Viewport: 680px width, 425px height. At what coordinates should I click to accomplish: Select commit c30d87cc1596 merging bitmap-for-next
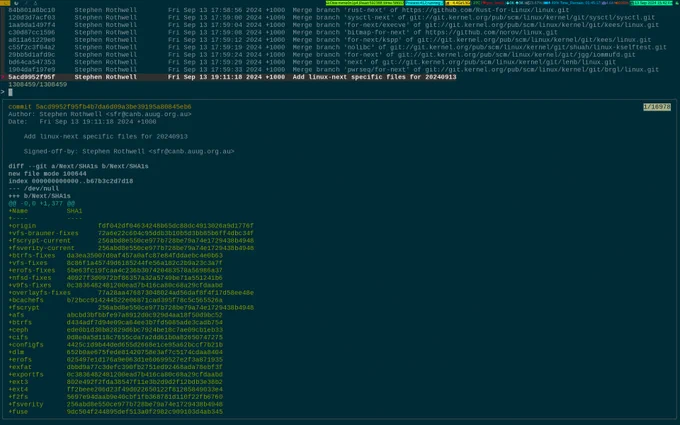click(283, 32)
